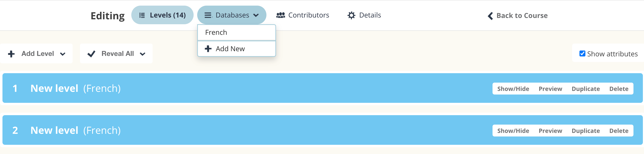Screen dimensions: 644x154
Task: Click the Back to Course arrow icon
Action: pos(490,16)
